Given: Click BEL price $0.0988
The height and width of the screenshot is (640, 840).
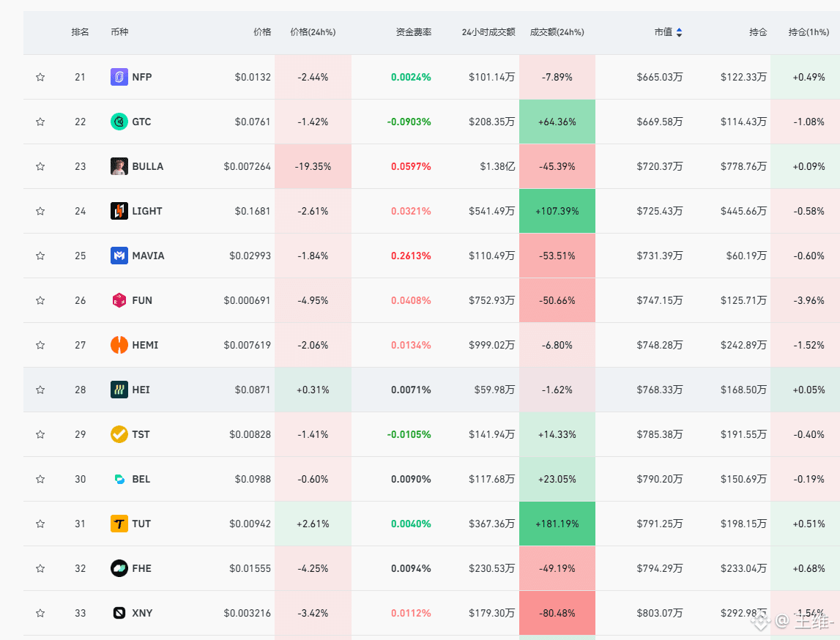Looking at the screenshot, I should click(x=253, y=479).
